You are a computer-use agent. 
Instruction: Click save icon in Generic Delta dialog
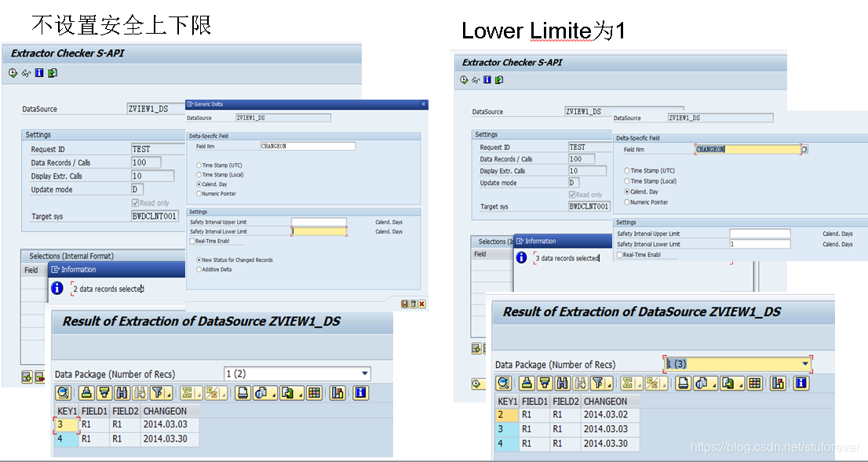click(405, 304)
